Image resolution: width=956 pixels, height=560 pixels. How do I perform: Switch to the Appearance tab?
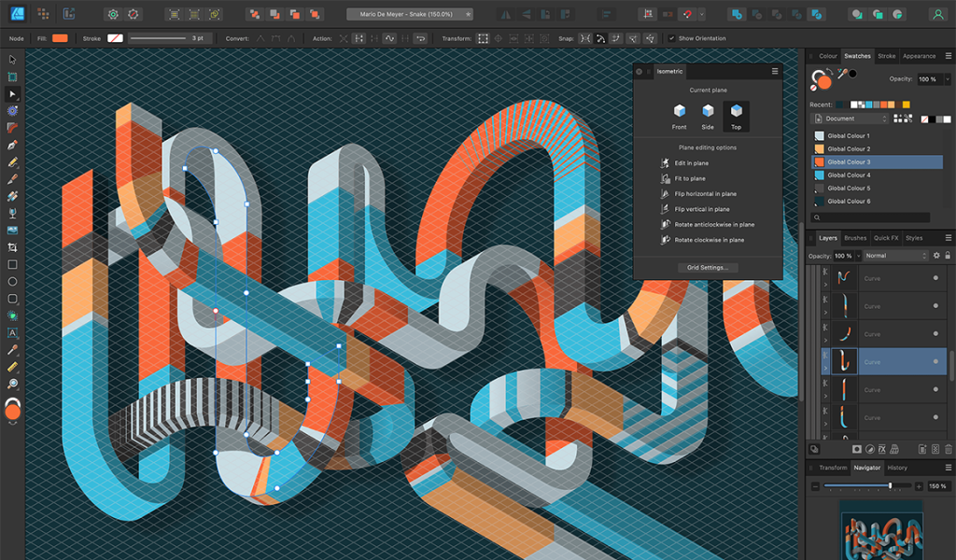(x=919, y=56)
